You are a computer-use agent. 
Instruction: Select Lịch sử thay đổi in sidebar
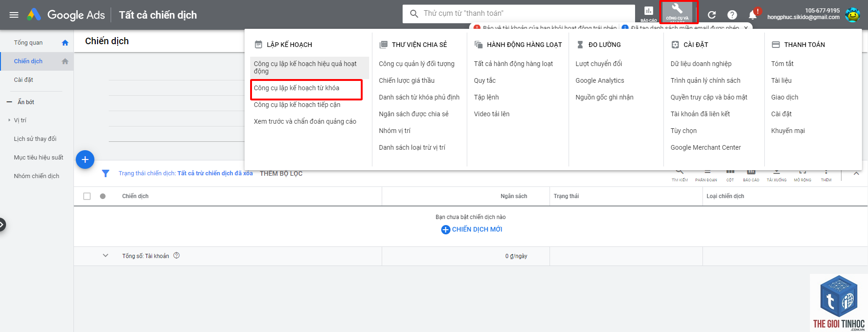click(35, 139)
